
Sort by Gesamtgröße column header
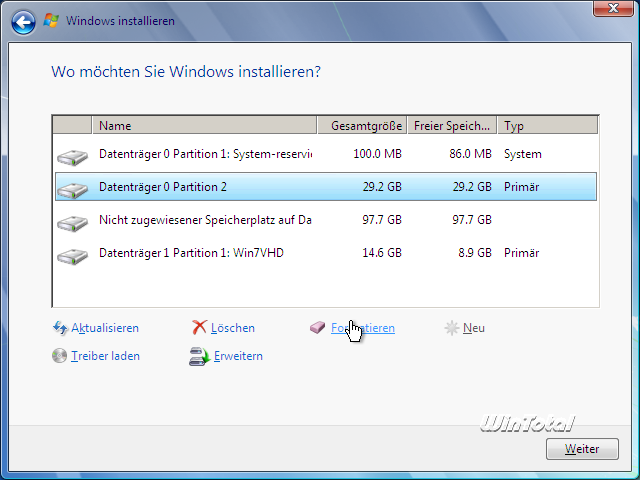(362, 125)
